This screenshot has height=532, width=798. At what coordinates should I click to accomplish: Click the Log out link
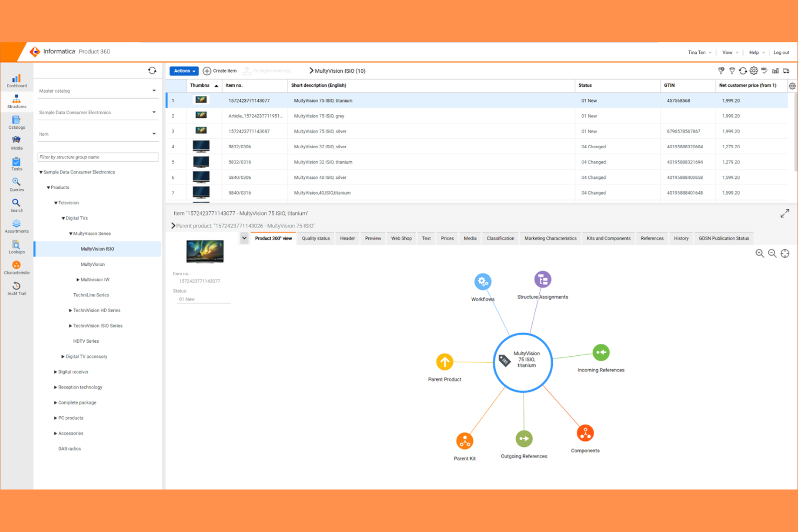[781, 52]
